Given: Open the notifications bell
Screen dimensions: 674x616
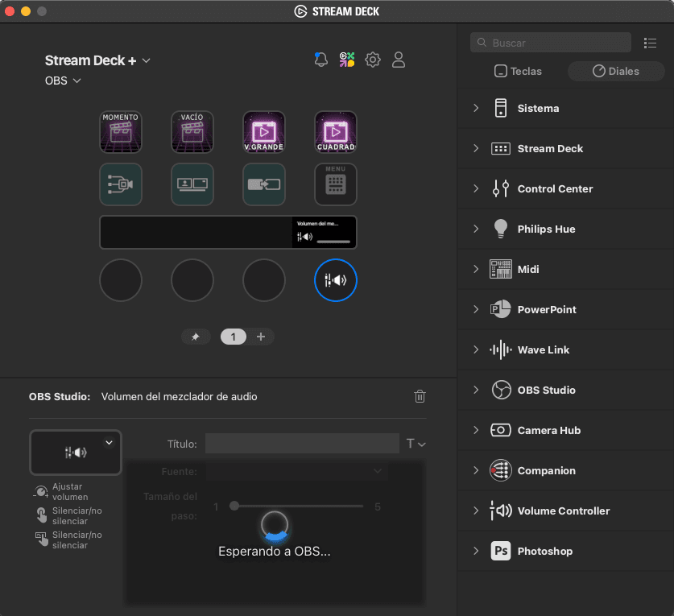Looking at the screenshot, I should pos(321,60).
